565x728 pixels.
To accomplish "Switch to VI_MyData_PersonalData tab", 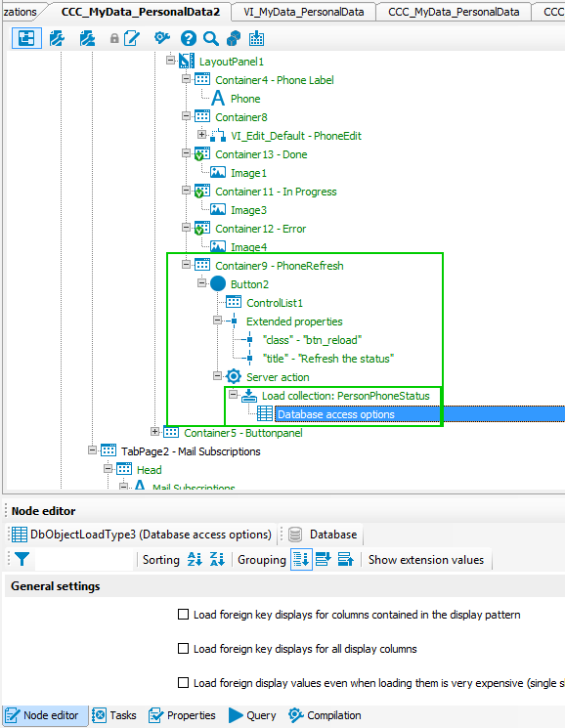I will click(304, 12).
